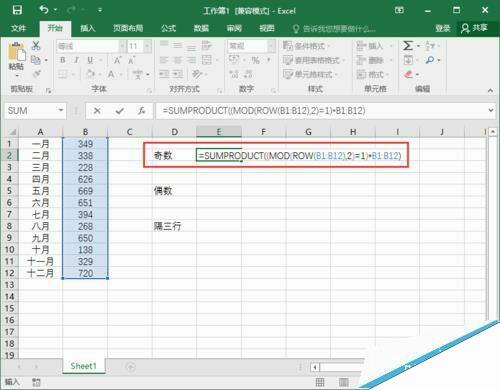Viewport: 500px width, 390px height.
Task: Click the Format Painter brush icon
Action: [x=36, y=74]
